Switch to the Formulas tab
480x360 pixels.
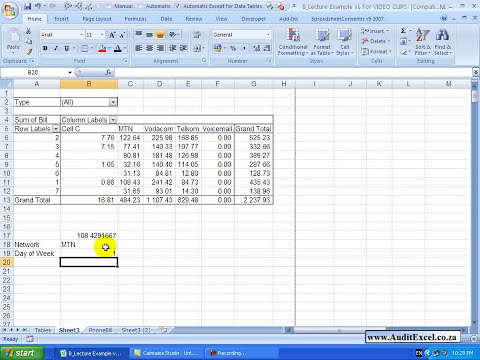click(x=135, y=19)
